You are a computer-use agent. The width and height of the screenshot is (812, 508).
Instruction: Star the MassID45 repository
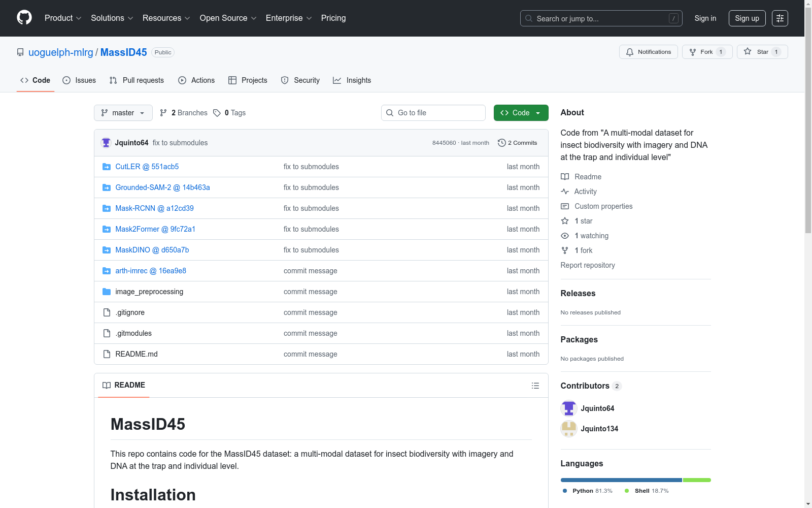click(x=762, y=52)
